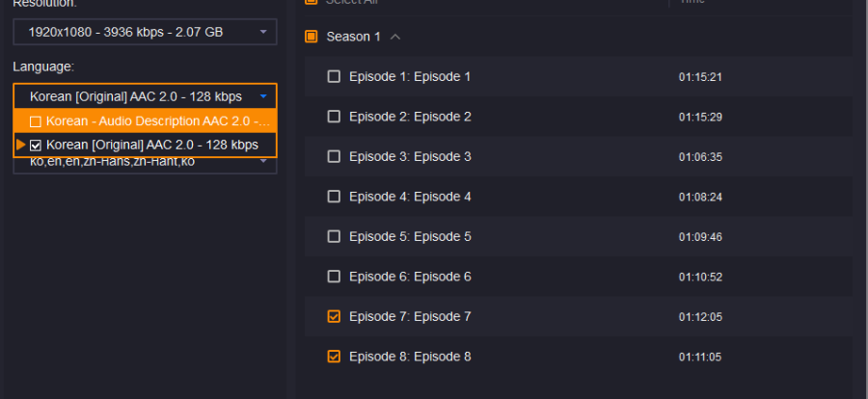
Task: Check the Episode 2 checkbox
Action: point(334,117)
